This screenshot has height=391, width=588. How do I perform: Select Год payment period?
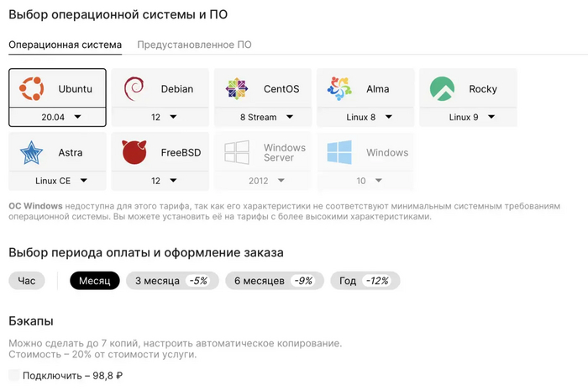pyautogui.click(x=365, y=281)
